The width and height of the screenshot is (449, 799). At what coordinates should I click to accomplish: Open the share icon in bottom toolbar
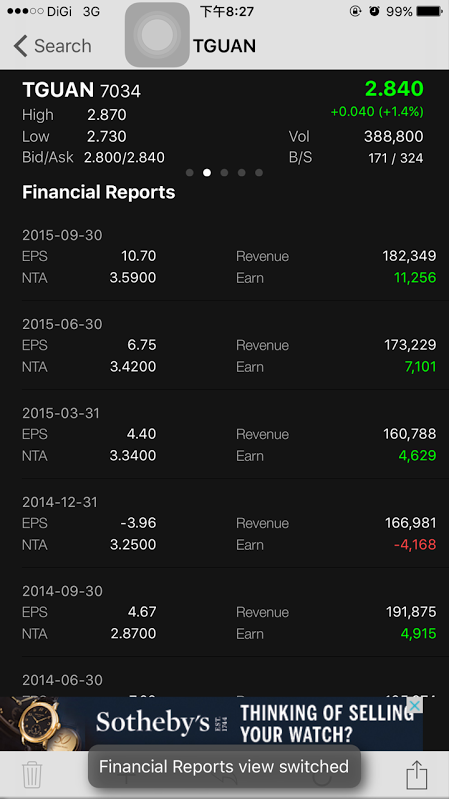(416, 775)
